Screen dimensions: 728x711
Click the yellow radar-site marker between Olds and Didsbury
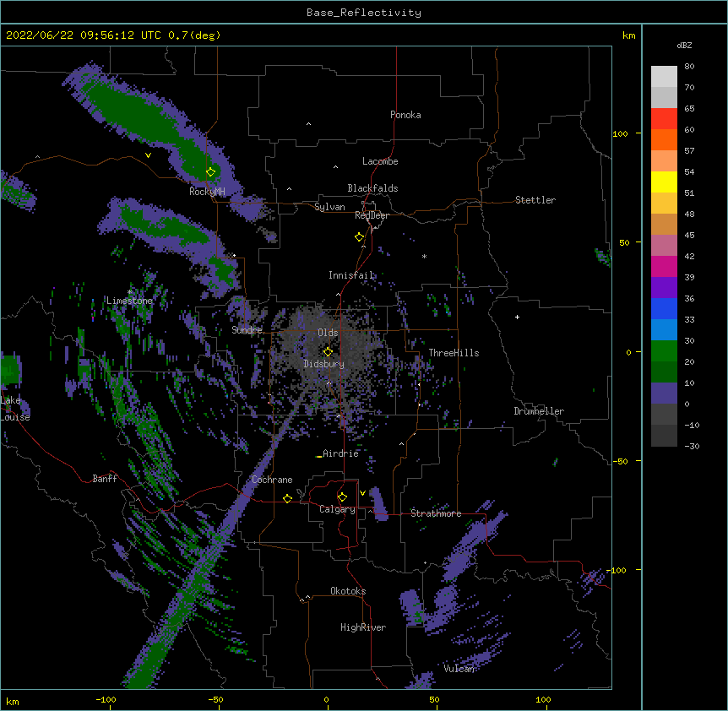click(x=328, y=351)
